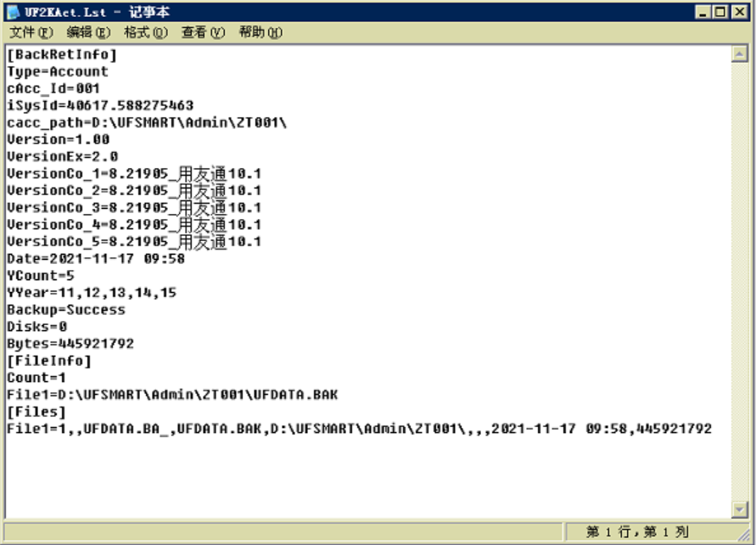Viewport: 756px width, 545px height.
Task: Click the YYear=11,12,13,14,15 line
Action: [x=92, y=293]
